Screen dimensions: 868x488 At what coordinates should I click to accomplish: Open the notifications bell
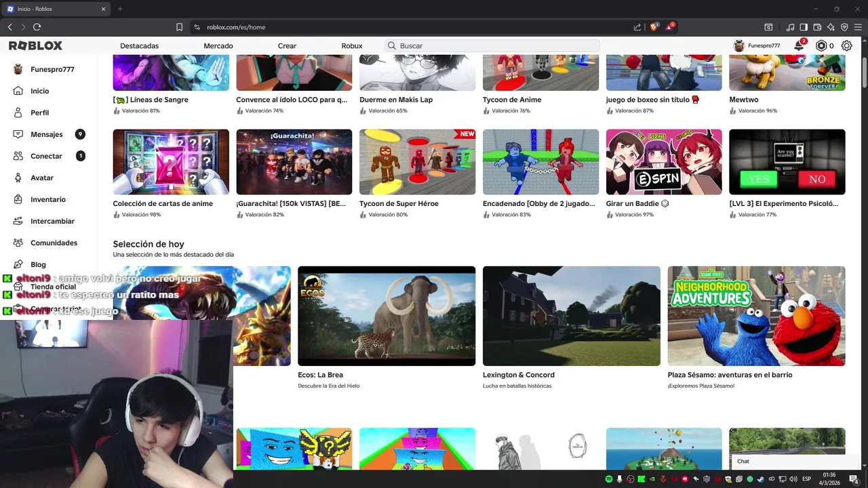pos(800,45)
